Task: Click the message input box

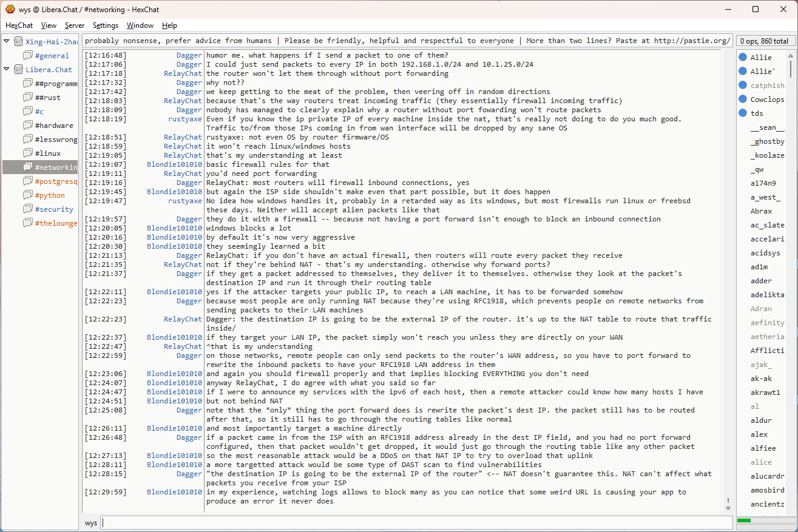Action: tap(416, 523)
